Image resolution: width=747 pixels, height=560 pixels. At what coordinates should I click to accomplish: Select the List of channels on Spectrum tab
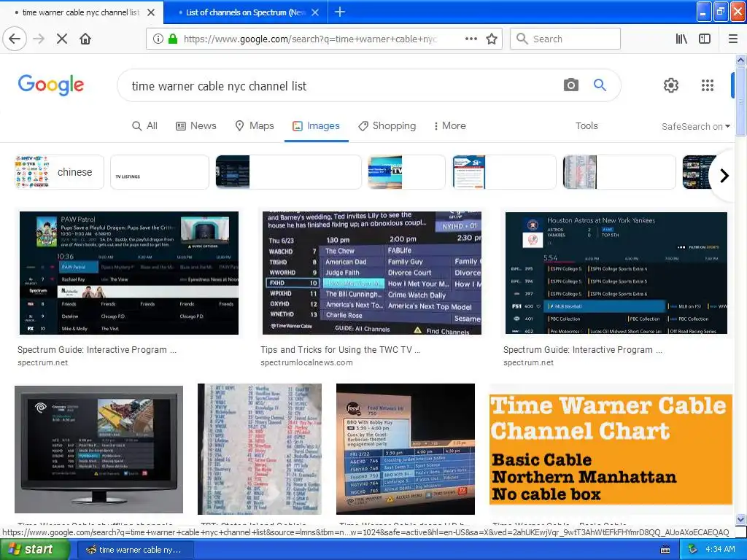click(x=245, y=12)
